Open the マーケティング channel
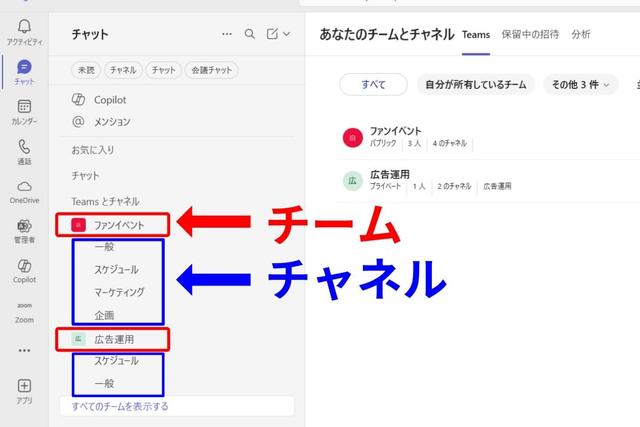This screenshot has height=427, width=640. [119, 292]
